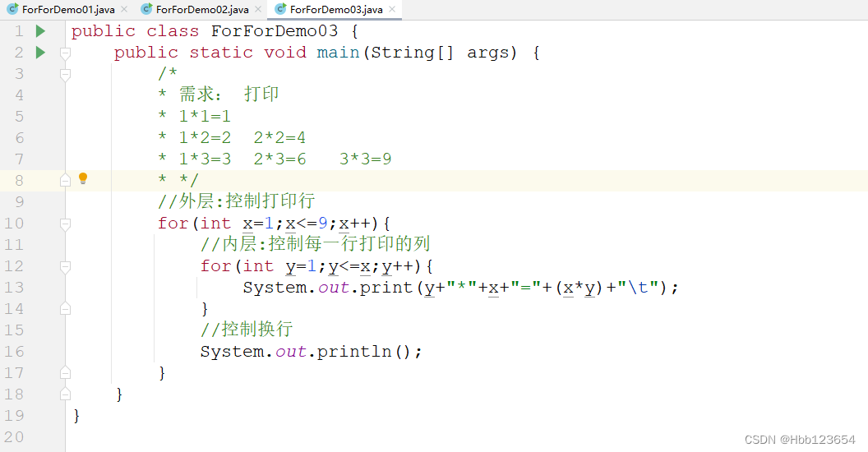Collapse the inner for loop fold on line 12
The image size is (868, 452).
tap(65, 267)
